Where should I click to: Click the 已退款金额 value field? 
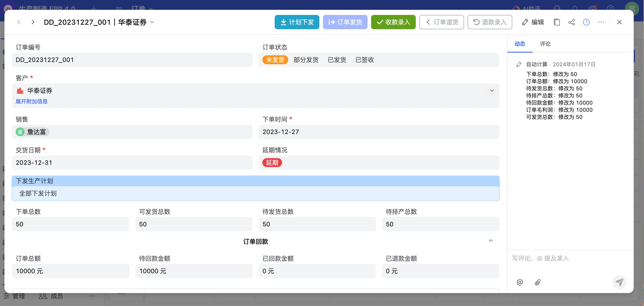tap(441, 271)
